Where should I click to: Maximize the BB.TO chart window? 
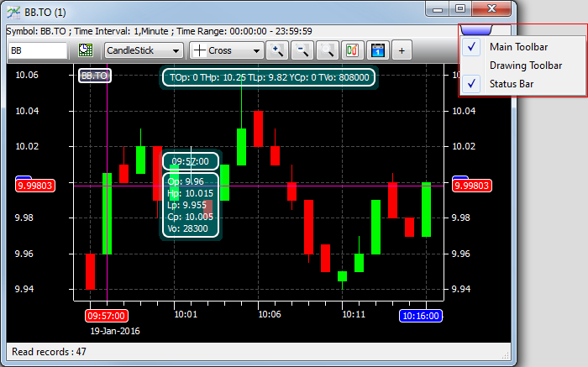click(x=460, y=8)
